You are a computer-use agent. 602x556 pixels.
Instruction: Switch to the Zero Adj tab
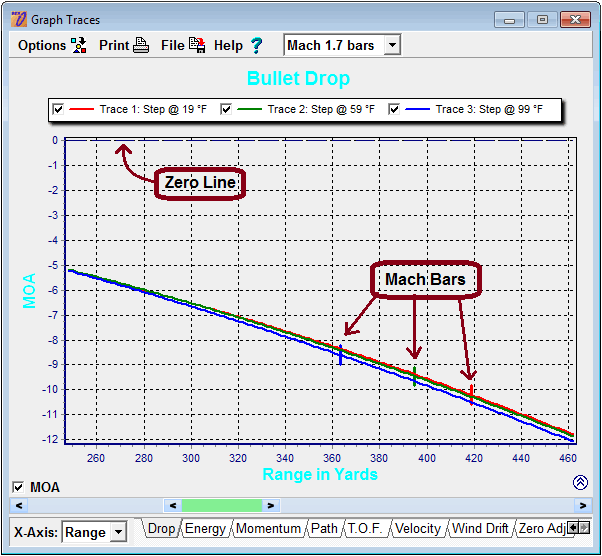541,529
